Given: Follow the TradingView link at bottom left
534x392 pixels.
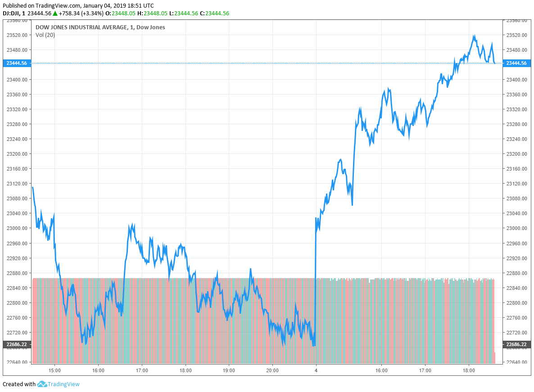Looking at the screenshot, I should point(63,384).
